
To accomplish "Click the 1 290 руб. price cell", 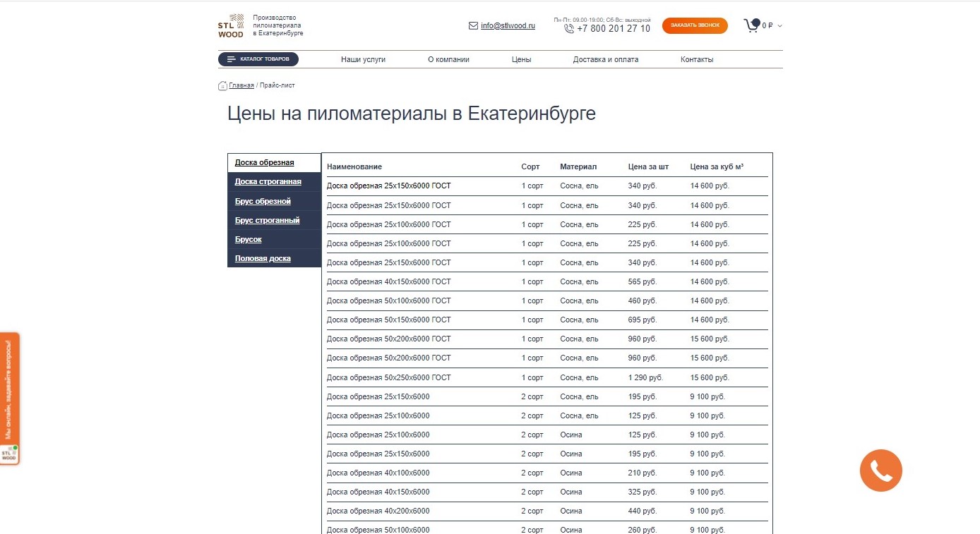I will (x=645, y=377).
